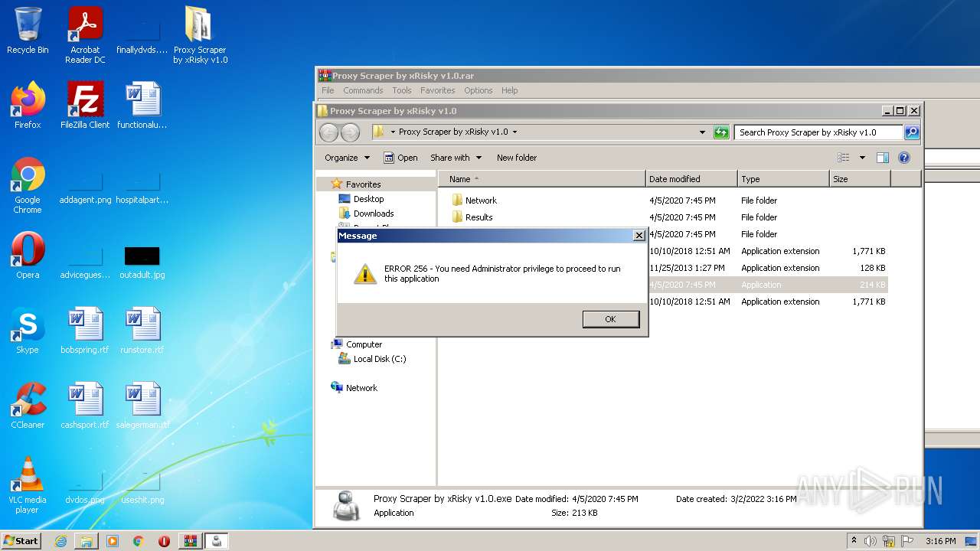
Task: Open Downloads in navigation pane
Action: pyautogui.click(x=374, y=214)
